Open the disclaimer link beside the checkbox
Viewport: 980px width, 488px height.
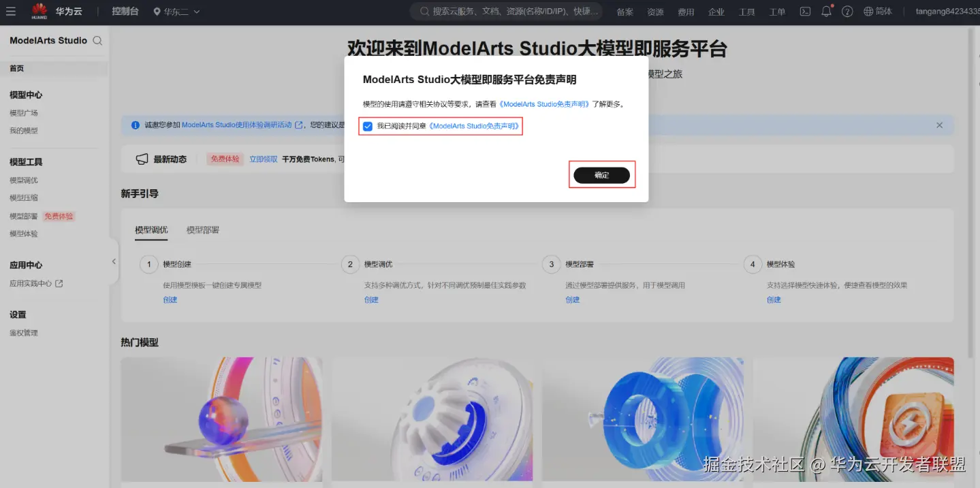click(475, 126)
